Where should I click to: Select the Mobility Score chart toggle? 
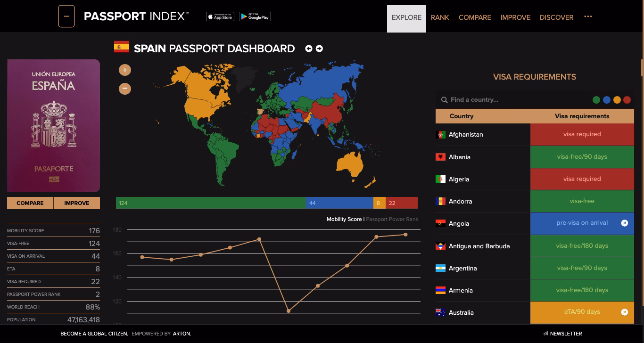click(x=344, y=219)
